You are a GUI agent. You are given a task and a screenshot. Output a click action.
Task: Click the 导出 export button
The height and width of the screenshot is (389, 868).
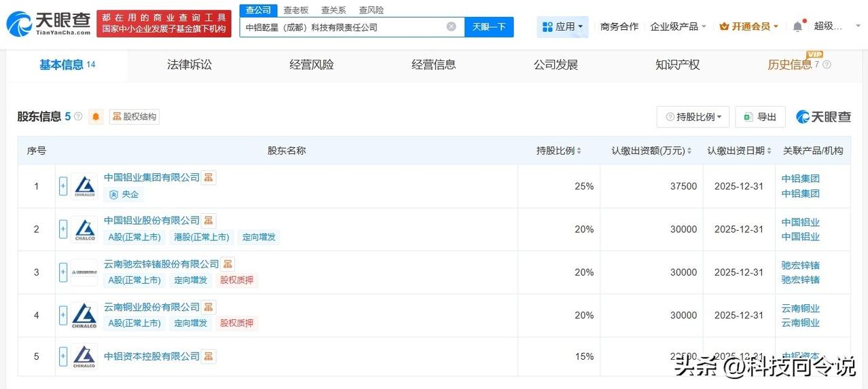coord(760,117)
